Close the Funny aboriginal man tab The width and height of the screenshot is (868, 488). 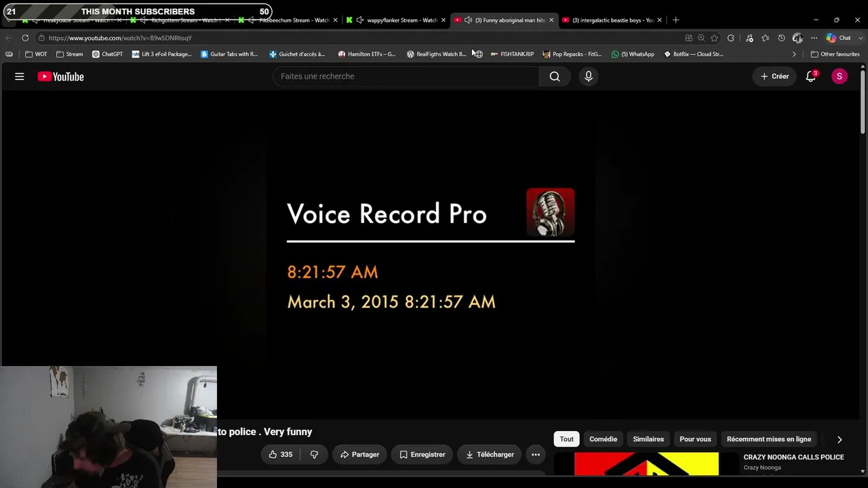tap(551, 20)
